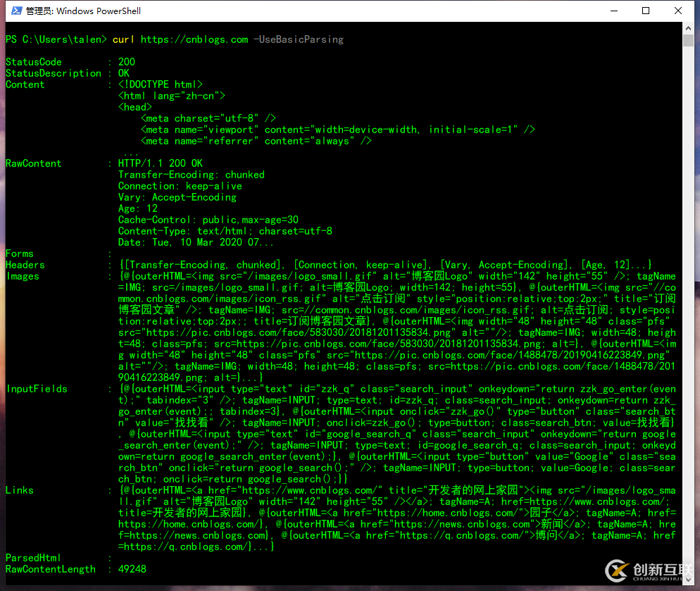Screen dimensions: 700x591
Task: Click the PowerShell icon in the title bar
Action: coord(16,11)
